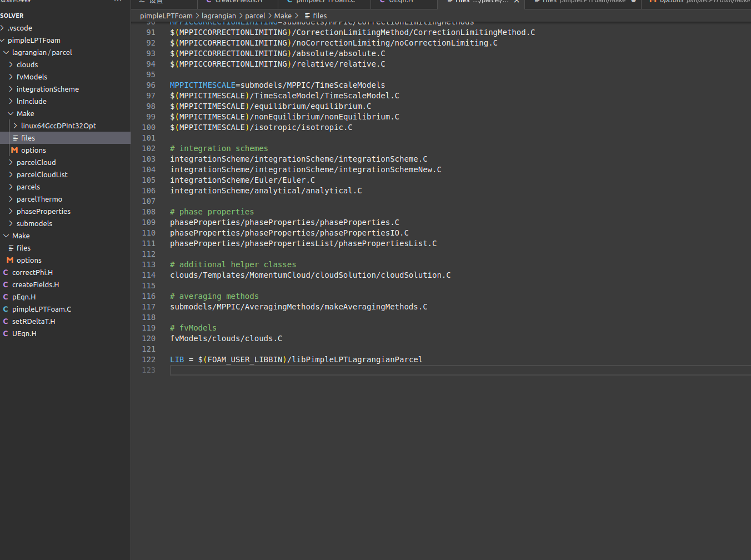Open the setRDeltaT.H file
Screen dimensions: 751x560
[x=33, y=321]
